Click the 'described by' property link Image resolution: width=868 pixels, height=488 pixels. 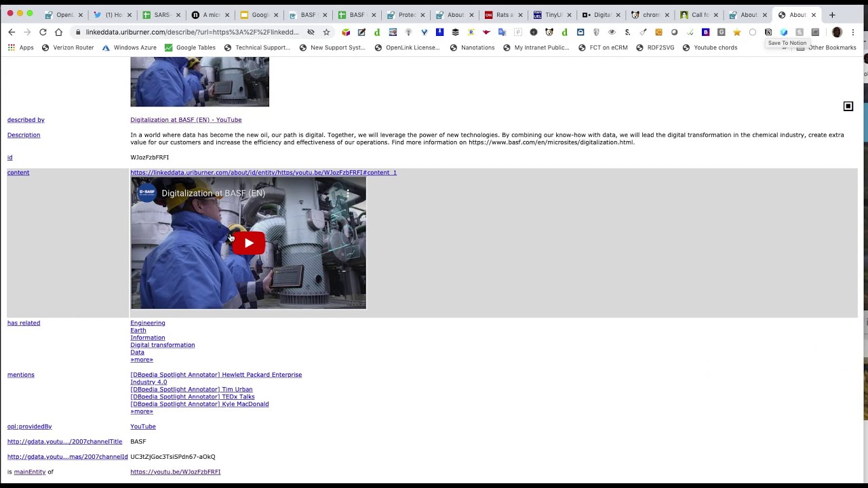[x=26, y=120]
